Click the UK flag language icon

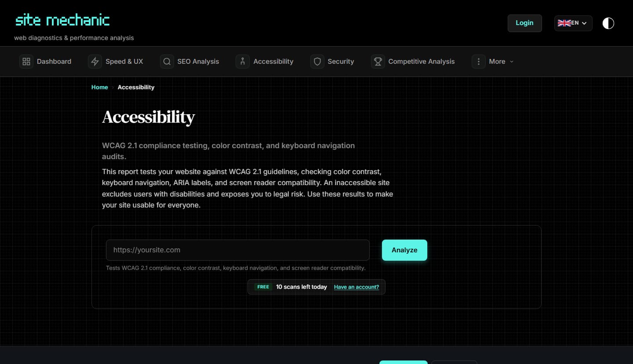pos(564,23)
